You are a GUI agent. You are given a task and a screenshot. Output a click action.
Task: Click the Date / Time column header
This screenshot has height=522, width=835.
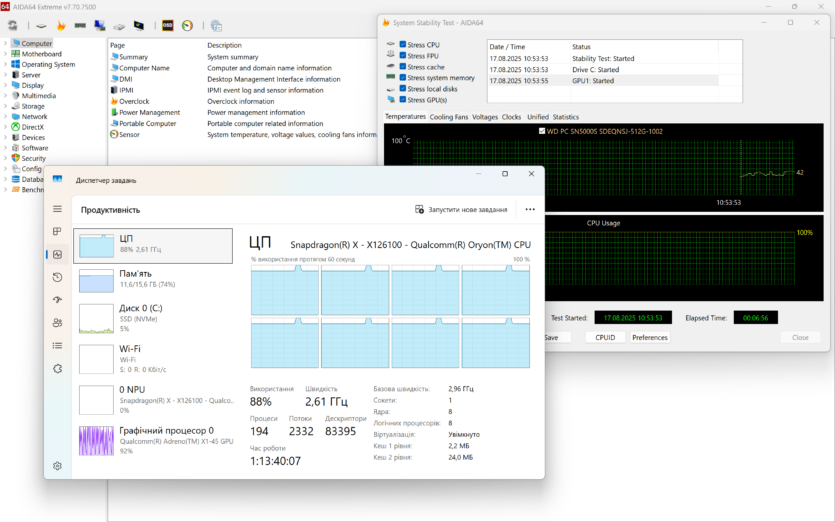click(x=528, y=47)
